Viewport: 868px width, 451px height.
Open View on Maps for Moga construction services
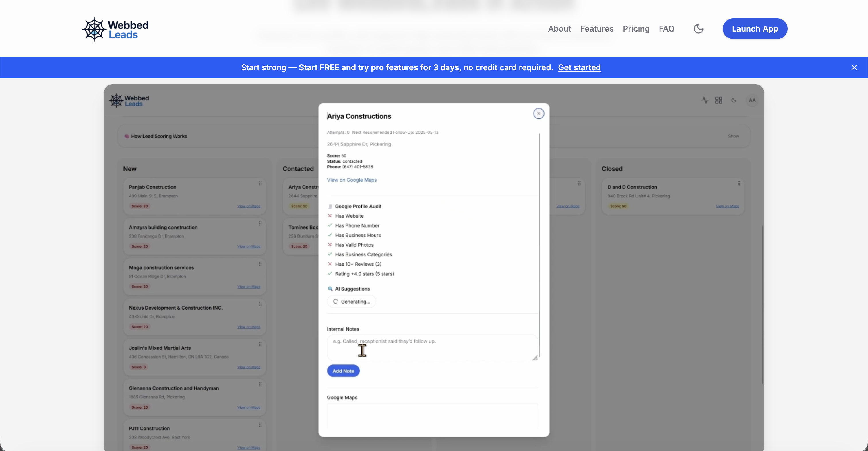coord(249,287)
